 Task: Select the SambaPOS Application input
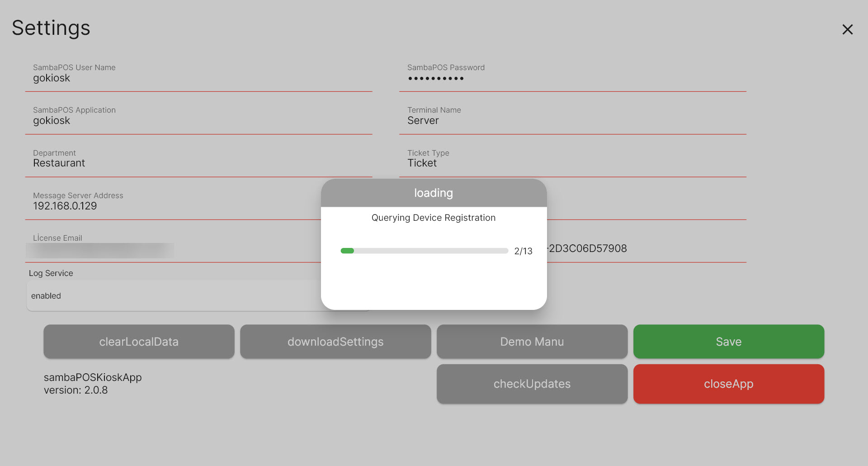click(x=198, y=121)
